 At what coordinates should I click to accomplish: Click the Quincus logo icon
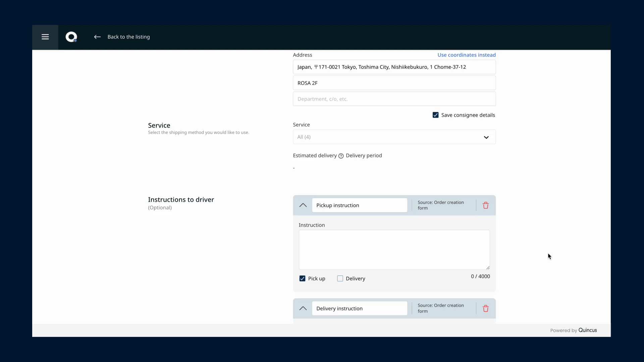71,37
